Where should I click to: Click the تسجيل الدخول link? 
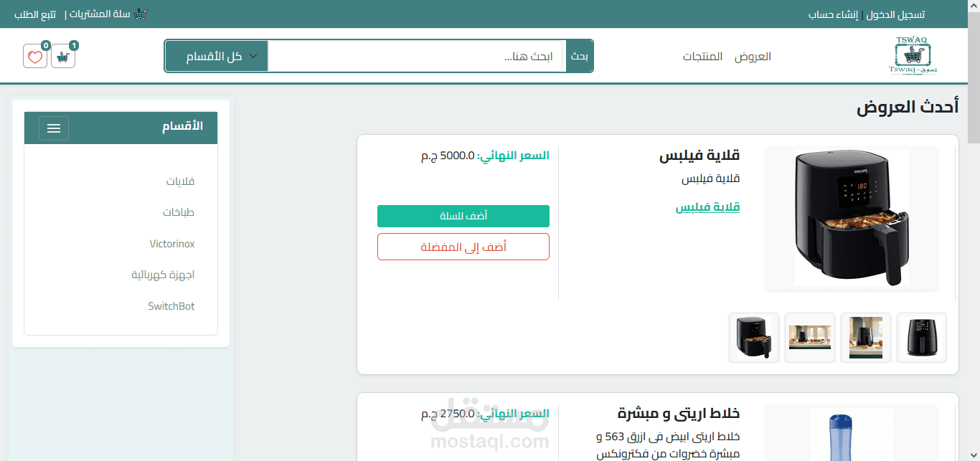(895, 14)
